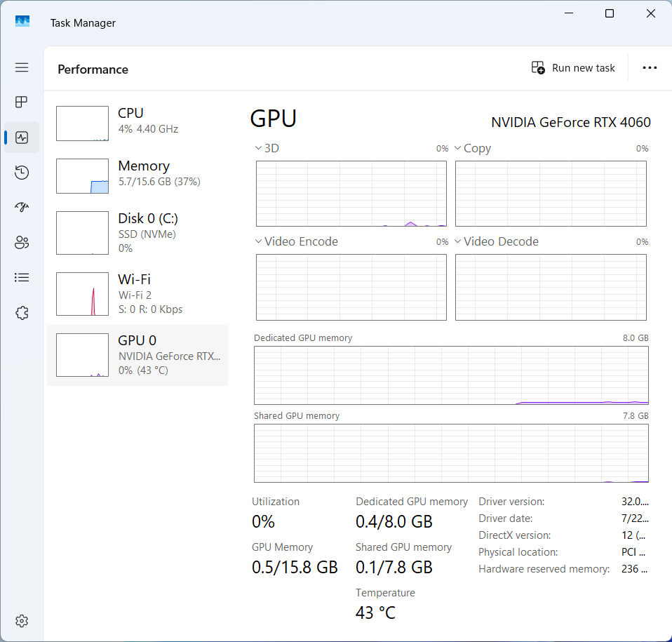This screenshot has height=642, width=672.
Task: Click the DirectX version label
Action: click(514, 535)
